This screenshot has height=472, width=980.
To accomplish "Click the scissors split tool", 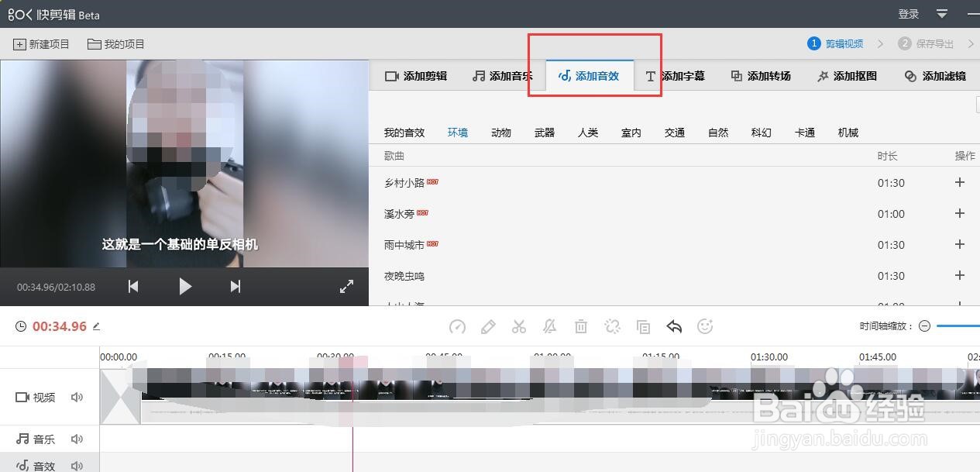I will tap(519, 327).
